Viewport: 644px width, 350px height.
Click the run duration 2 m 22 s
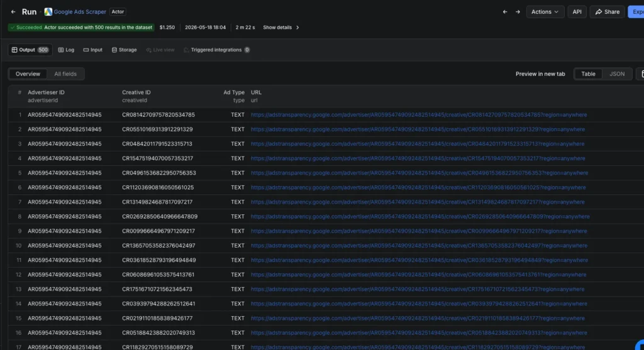coord(245,28)
